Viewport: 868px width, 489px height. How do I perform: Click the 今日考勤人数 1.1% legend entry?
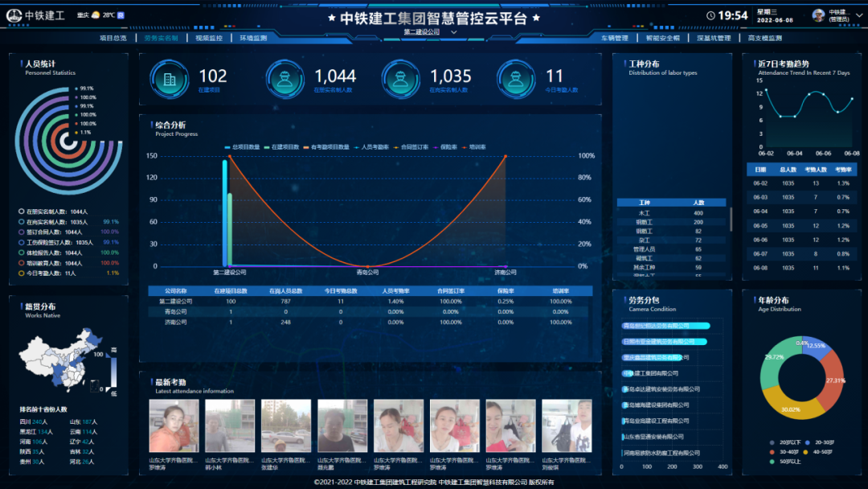pos(68,273)
